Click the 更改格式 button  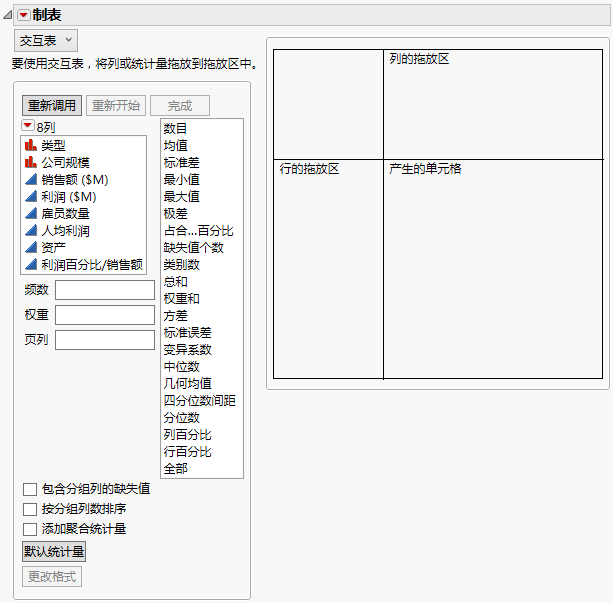(x=52, y=576)
